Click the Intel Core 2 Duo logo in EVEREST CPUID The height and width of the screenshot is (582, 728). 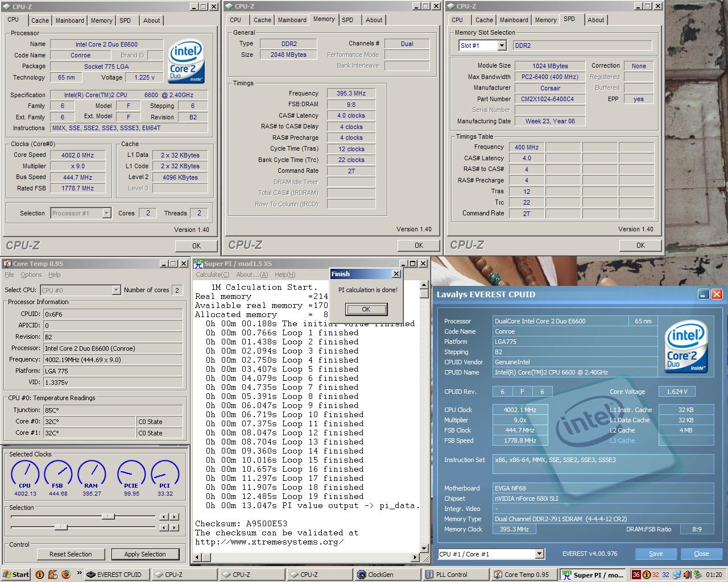click(x=686, y=346)
